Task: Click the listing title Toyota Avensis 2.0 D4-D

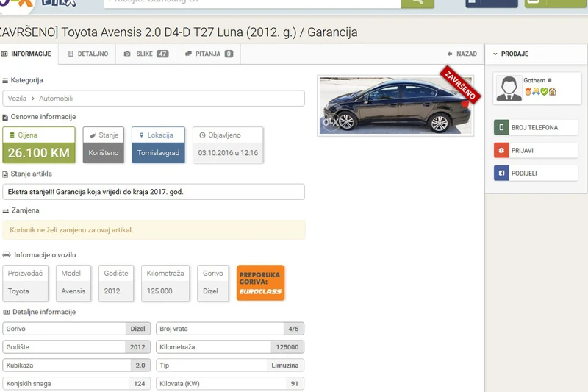Action: click(179, 32)
